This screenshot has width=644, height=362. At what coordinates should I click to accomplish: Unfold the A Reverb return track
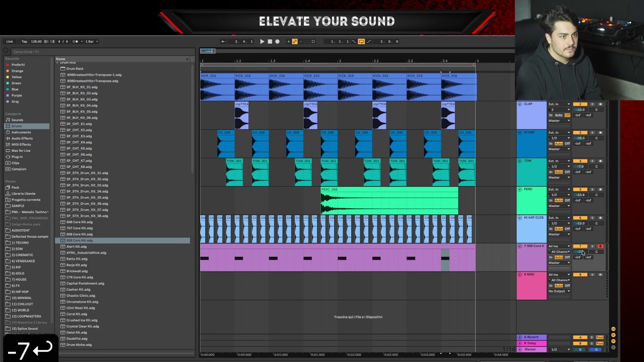pyautogui.click(x=520, y=337)
